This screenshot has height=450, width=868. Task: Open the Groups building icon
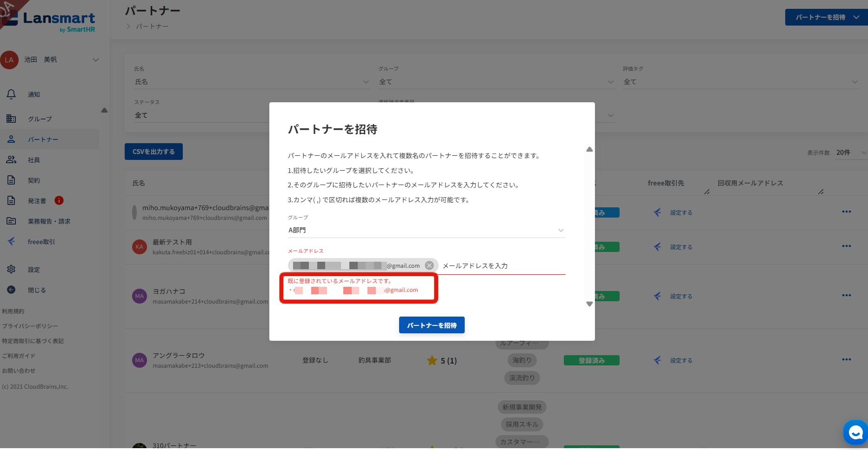11,119
